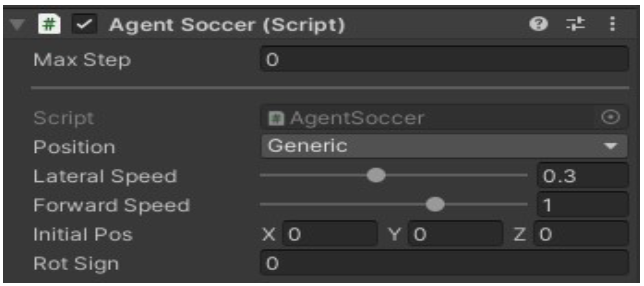Click the Initial Pos X field
The image size is (644, 286).
[x=330, y=234]
